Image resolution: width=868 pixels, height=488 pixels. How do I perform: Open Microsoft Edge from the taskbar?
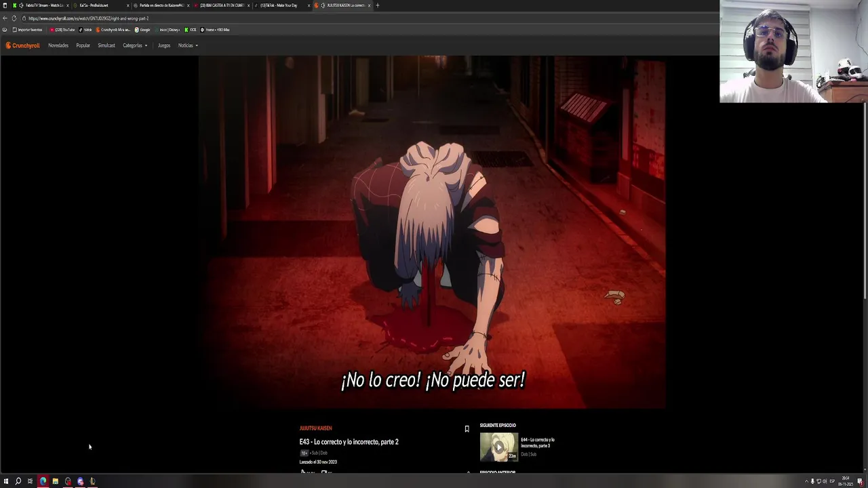(43, 481)
